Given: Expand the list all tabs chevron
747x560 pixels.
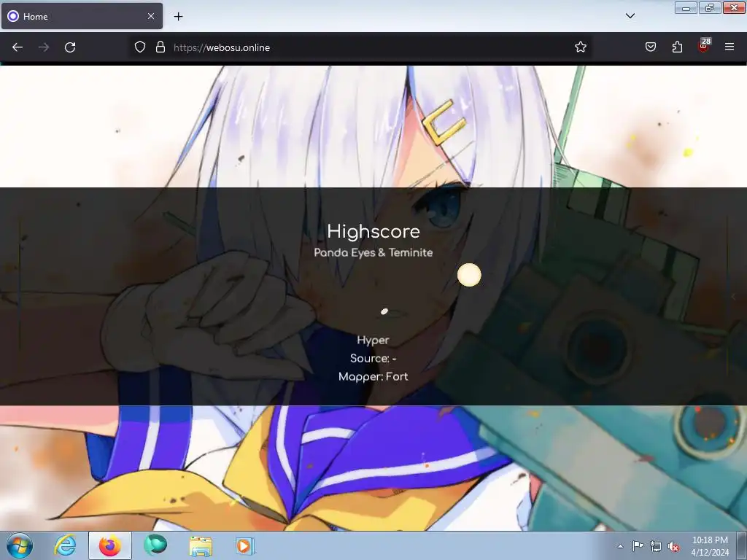Looking at the screenshot, I should (630, 16).
